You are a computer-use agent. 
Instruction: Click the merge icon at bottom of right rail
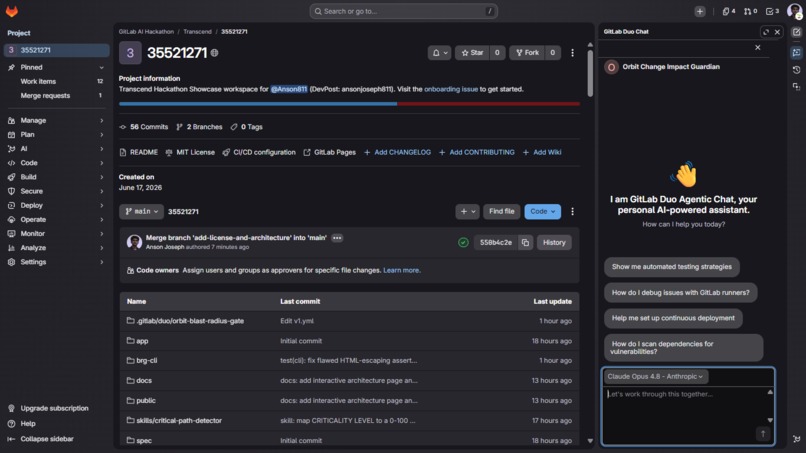(x=796, y=439)
